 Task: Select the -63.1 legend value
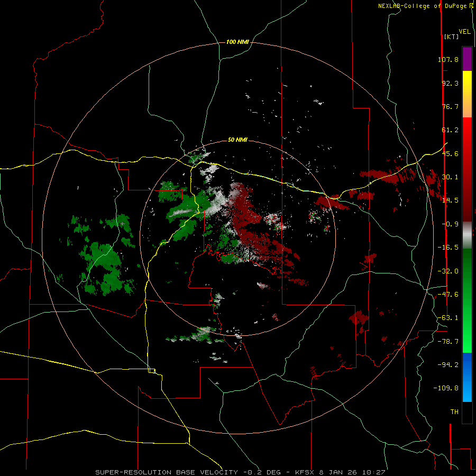448,318
